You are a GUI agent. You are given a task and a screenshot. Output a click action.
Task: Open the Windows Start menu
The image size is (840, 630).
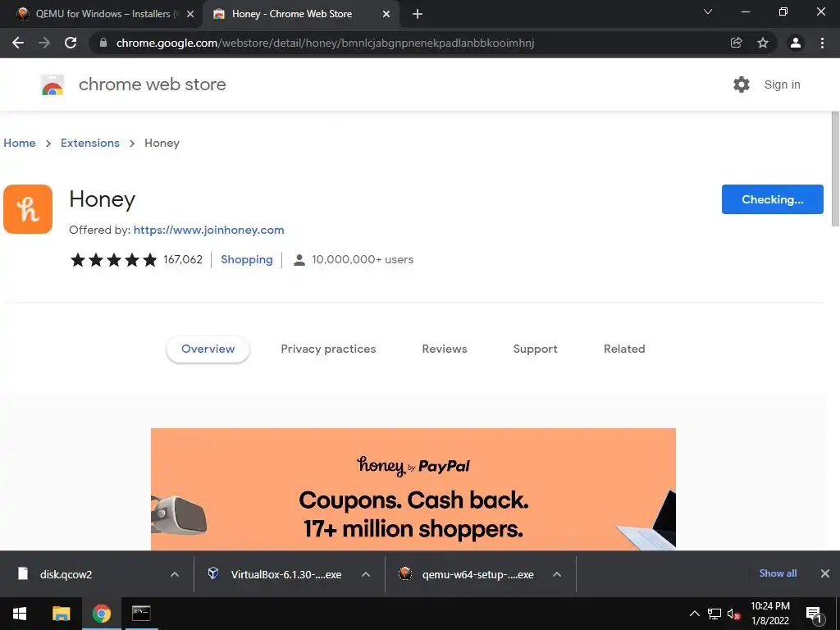tap(20, 614)
